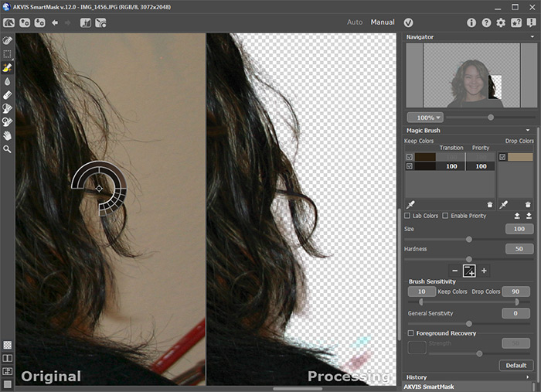Select the Magic Brush tool

coord(7,67)
